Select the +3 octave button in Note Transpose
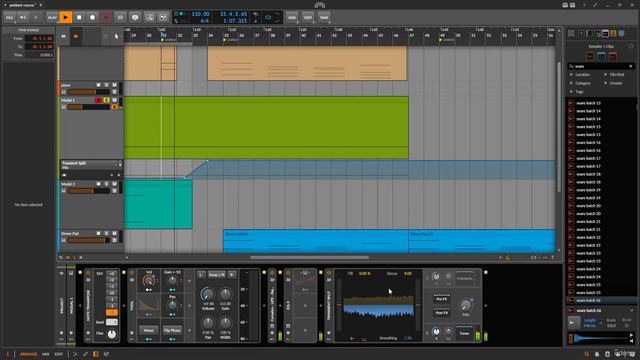The image size is (640, 360). (111, 273)
